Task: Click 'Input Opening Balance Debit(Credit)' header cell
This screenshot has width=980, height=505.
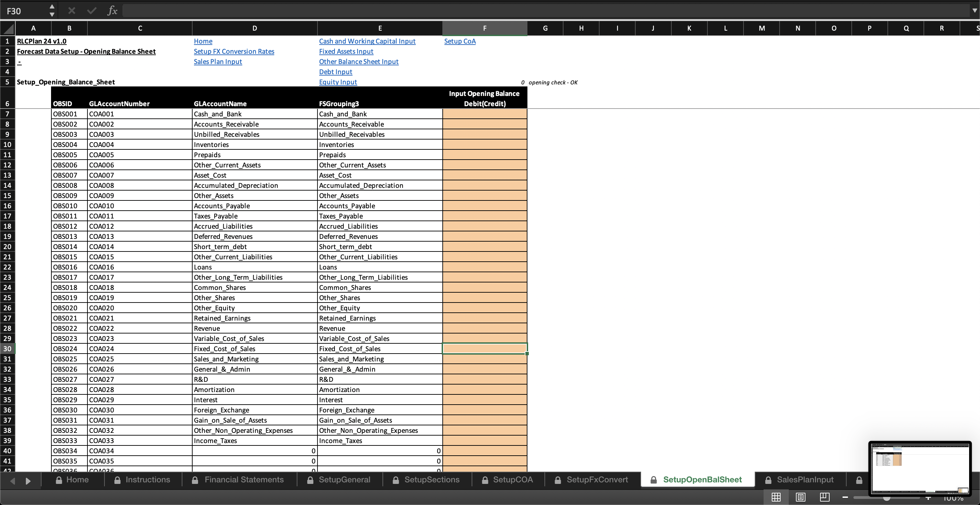Action: (484, 98)
